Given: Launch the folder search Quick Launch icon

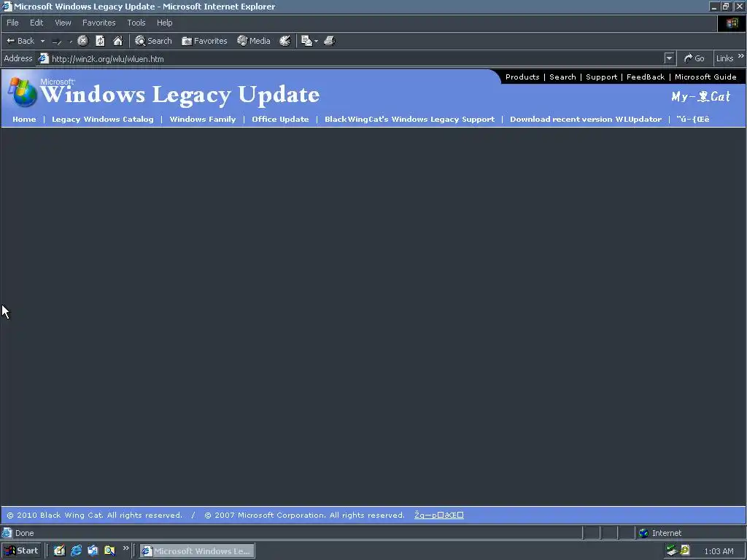Looking at the screenshot, I should (x=109, y=551).
